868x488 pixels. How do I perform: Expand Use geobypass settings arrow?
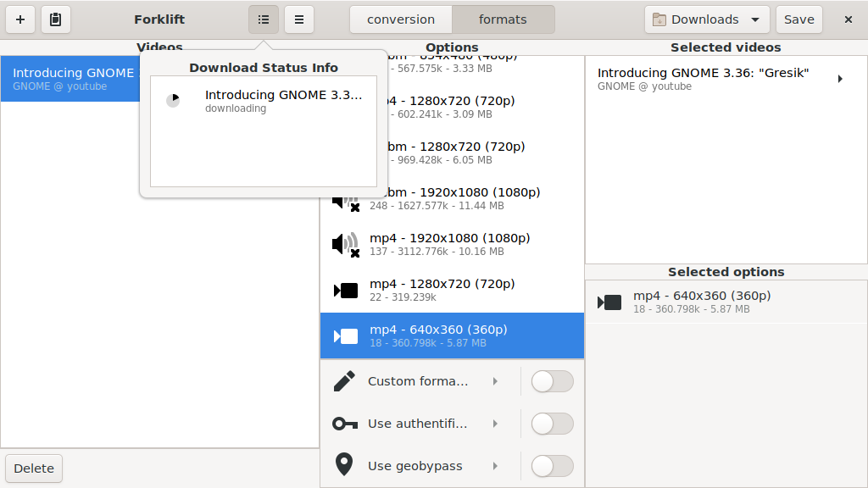pyautogui.click(x=495, y=466)
